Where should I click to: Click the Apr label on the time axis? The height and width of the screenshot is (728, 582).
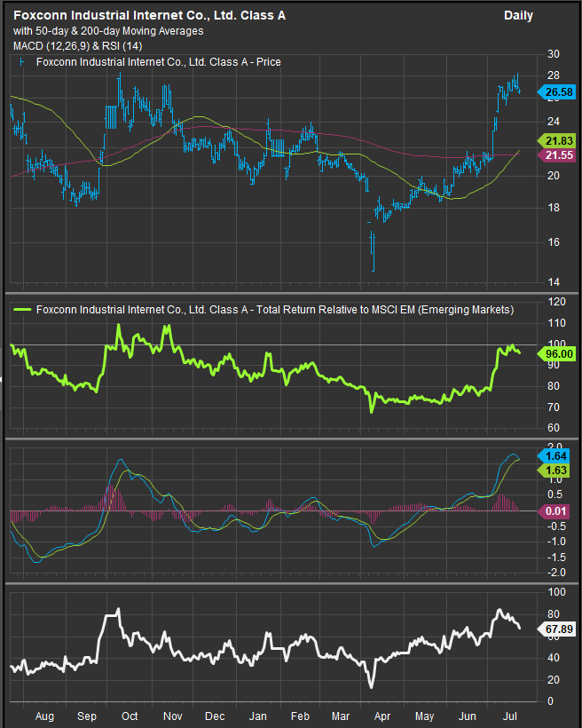(382, 715)
